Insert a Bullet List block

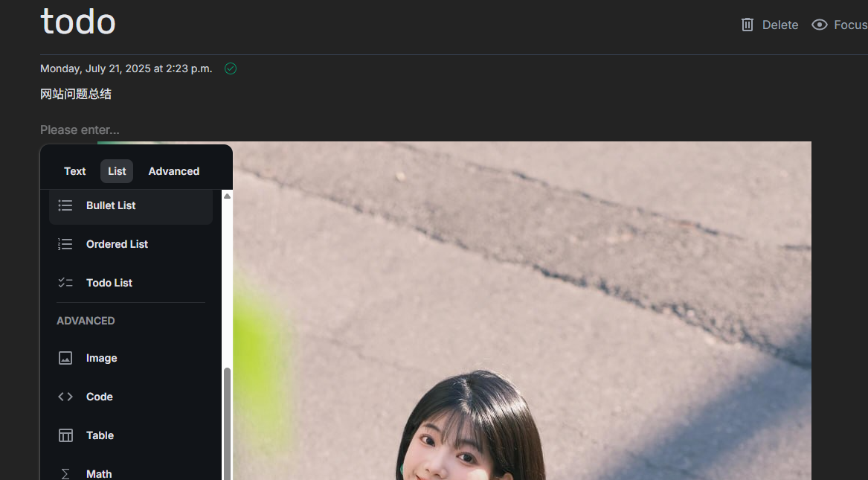(131, 205)
